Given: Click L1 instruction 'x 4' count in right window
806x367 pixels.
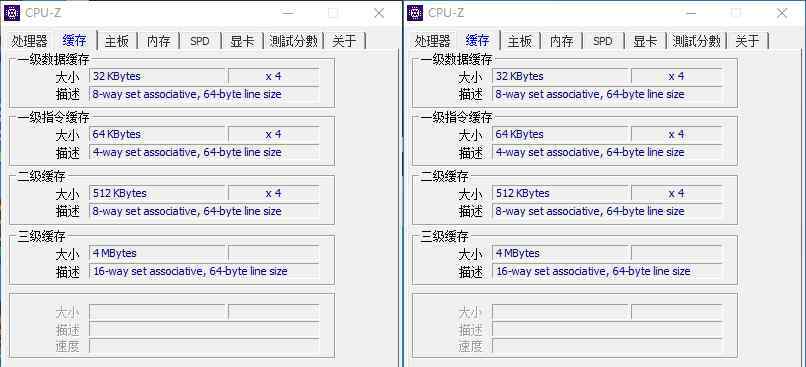Looking at the screenshot, I should 676,134.
